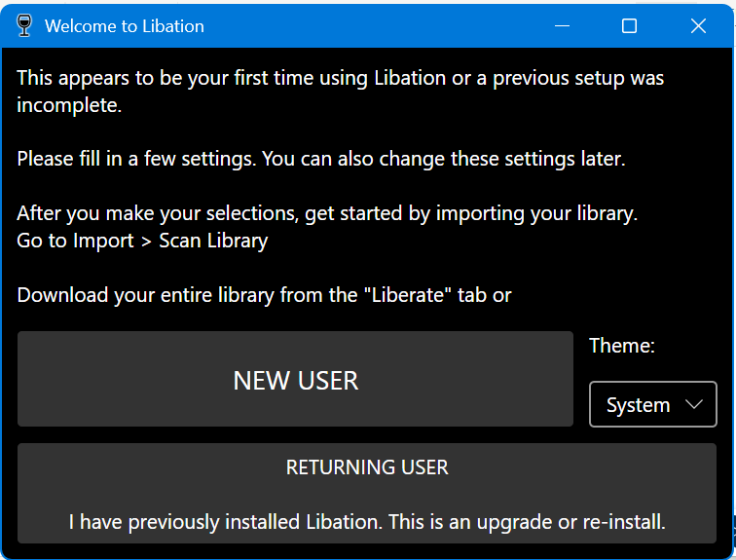Maximize the Libation setup window

click(629, 26)
